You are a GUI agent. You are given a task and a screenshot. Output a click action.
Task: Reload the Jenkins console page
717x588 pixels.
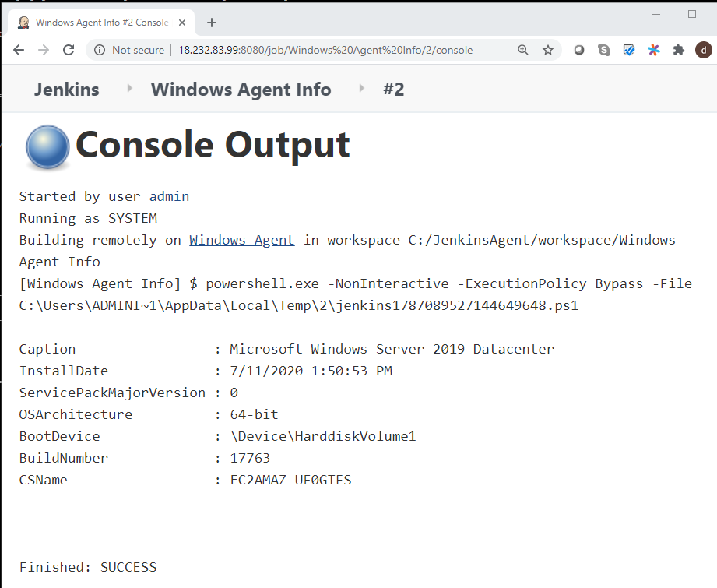[x=69, y=50]
